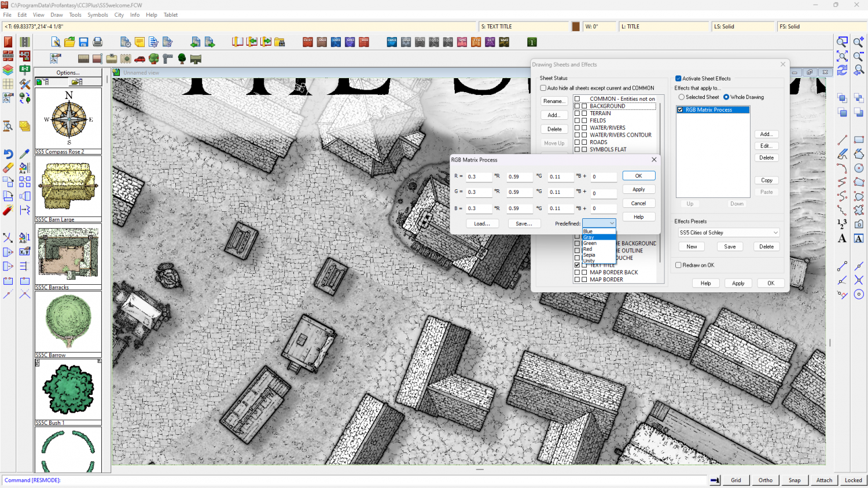Choose Green from Predefined list
The height and width of the screenshot is (488, 868).
(x=598, y=243)
